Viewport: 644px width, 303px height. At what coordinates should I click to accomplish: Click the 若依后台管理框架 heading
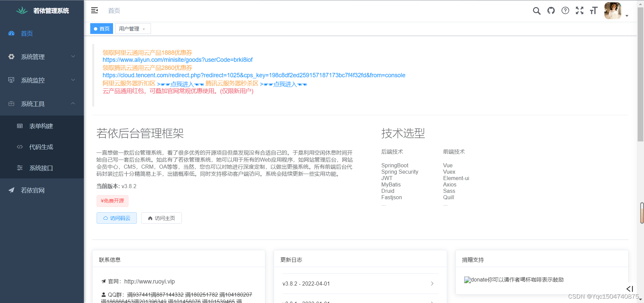pyautogui.click(x=140, y=133)
